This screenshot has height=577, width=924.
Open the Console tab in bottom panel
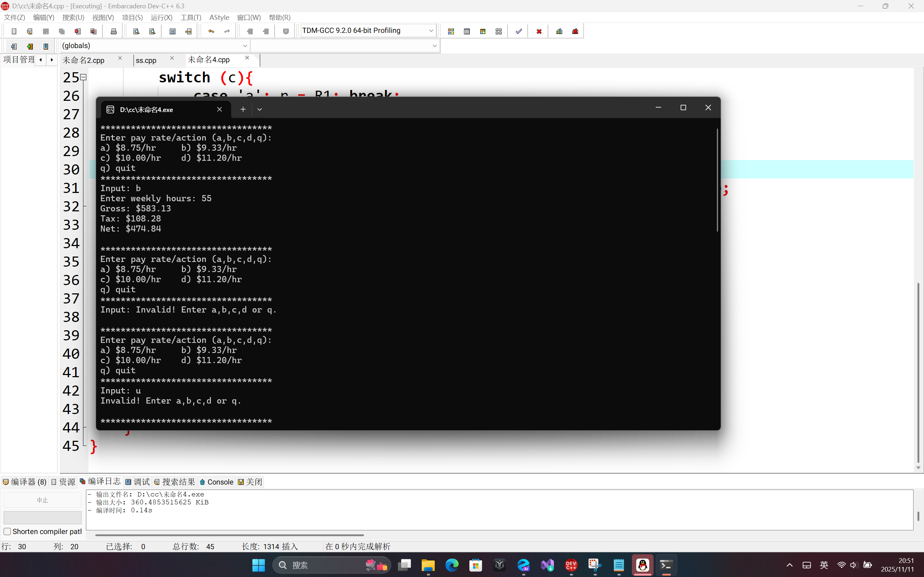point(217,482)
